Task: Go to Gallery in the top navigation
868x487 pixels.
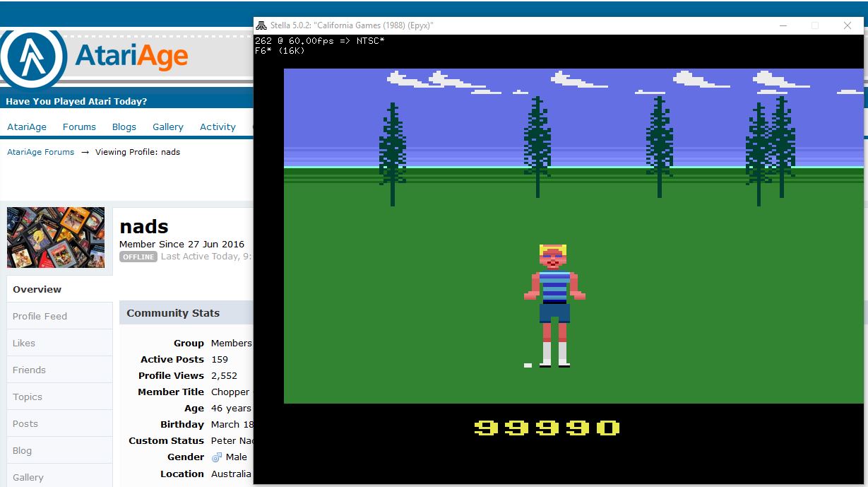Action: (x=168, y=127)
